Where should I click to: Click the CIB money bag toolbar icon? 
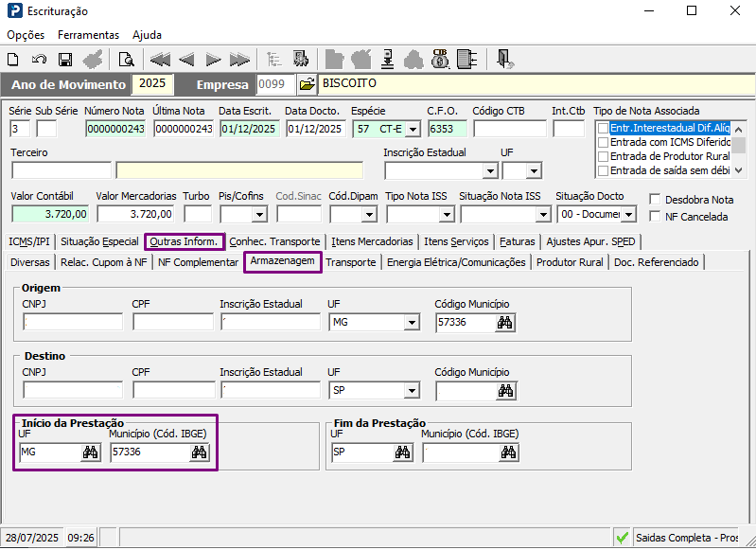tap(439, 60)
